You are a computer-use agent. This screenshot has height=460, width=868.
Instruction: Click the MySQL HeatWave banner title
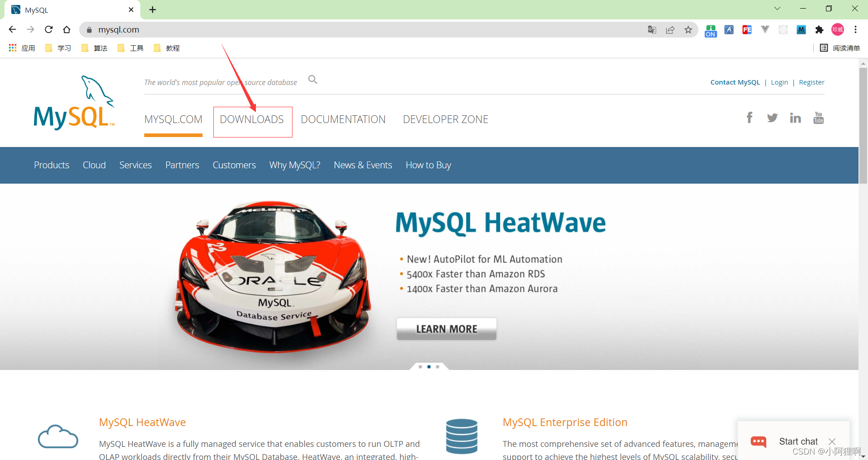click(500, 223)
